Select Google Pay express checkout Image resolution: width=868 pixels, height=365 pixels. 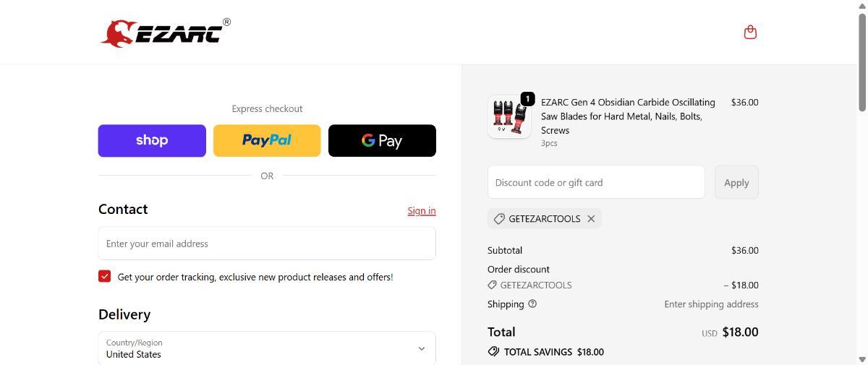click(x=382, y=140)
